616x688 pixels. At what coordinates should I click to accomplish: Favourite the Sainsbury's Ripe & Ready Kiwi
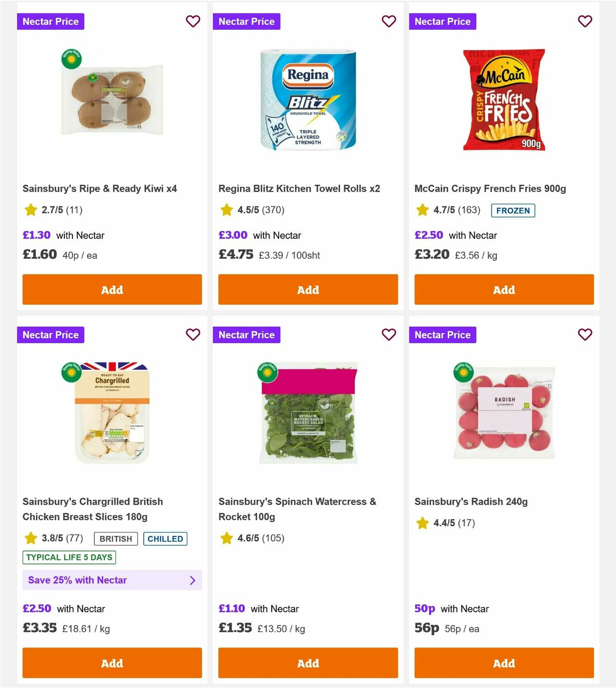(193, 21)
